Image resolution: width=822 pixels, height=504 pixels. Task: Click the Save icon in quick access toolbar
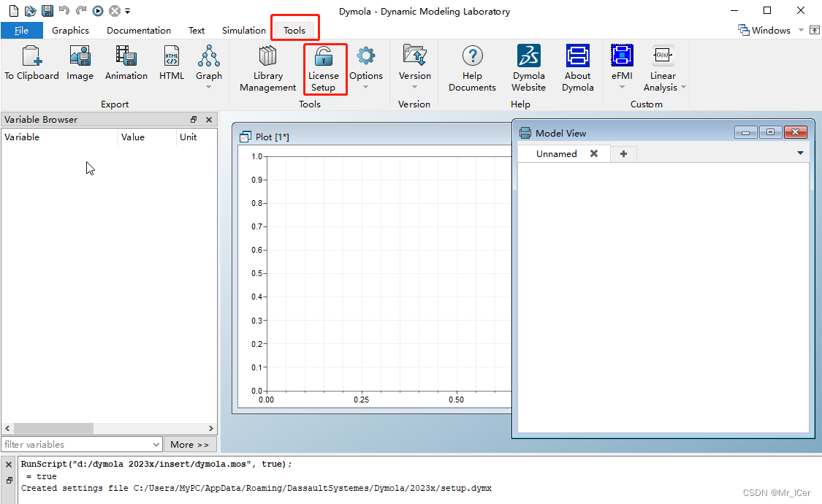[x=47, y=10]
